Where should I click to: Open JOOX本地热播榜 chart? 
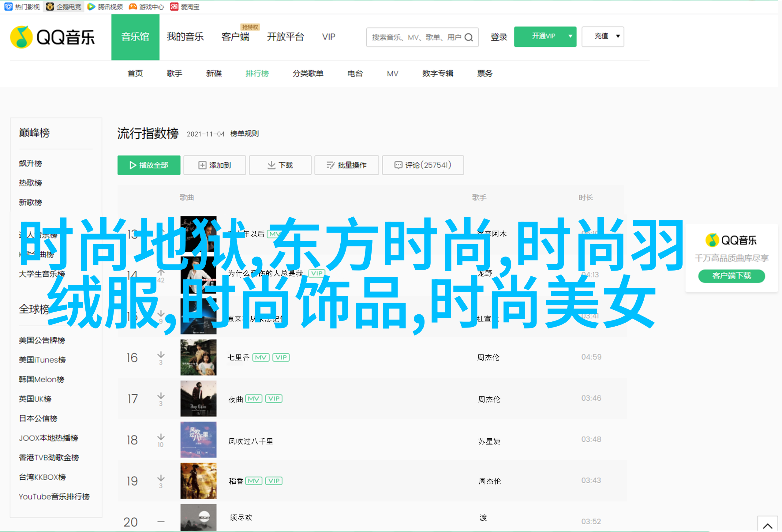pyautogui.click(x=48, y=438)
